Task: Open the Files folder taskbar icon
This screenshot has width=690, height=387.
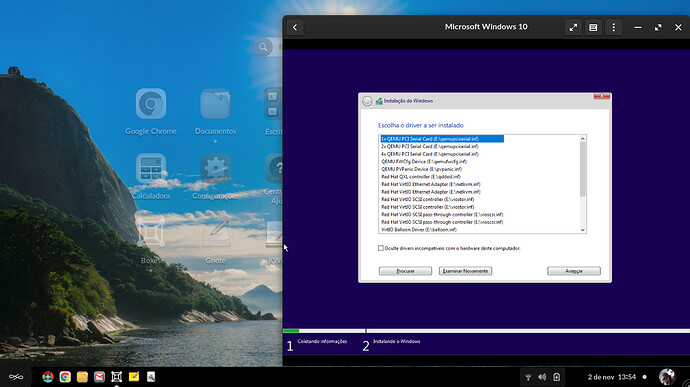Action: (x=82, y=377)
